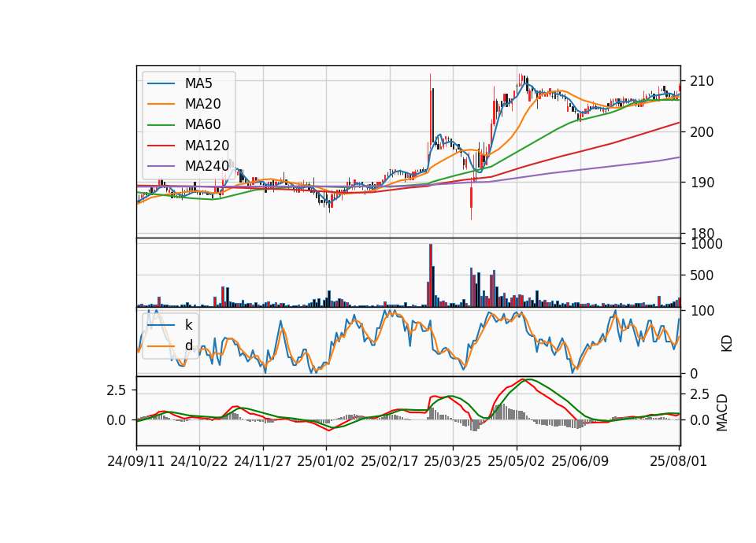Click the MACD axis title

tap(722, 412)
